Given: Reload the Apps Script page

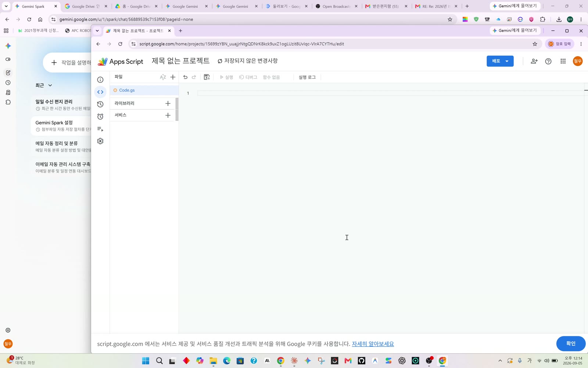Looking at the screenshot, I should click(x=120, y=44).
